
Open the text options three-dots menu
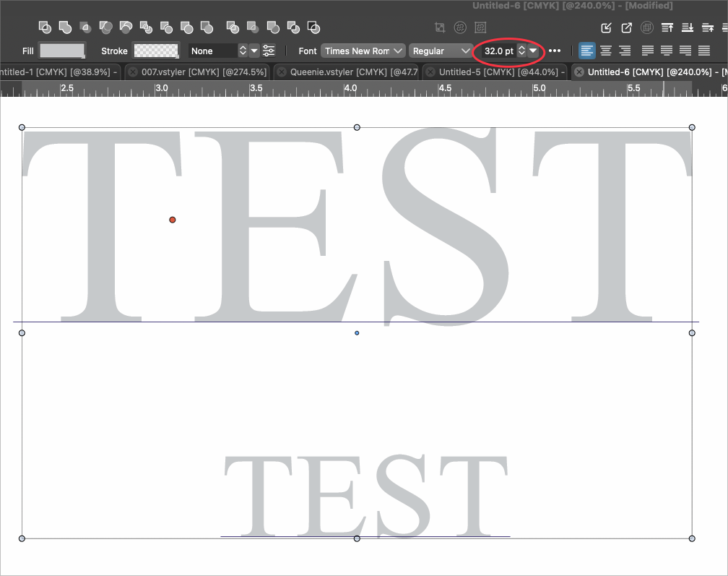[555, 51]
